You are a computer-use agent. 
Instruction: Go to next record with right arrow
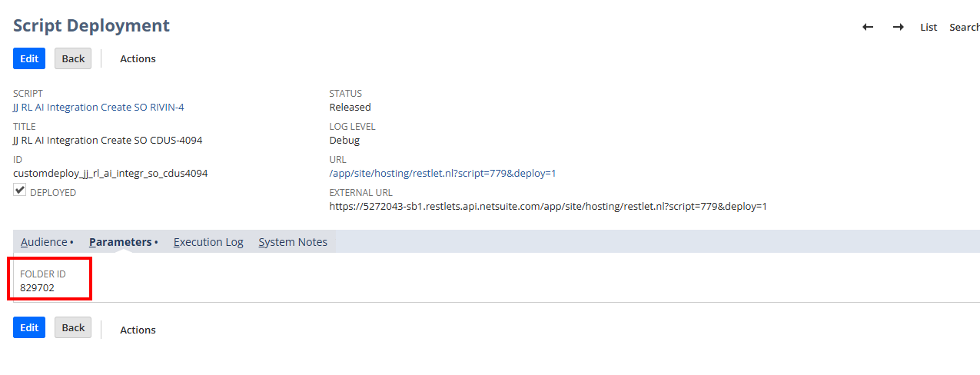(x=898, y=27)
